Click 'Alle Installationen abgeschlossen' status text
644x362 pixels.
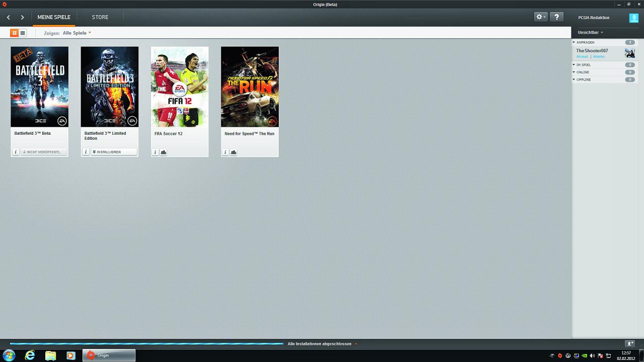319,344
